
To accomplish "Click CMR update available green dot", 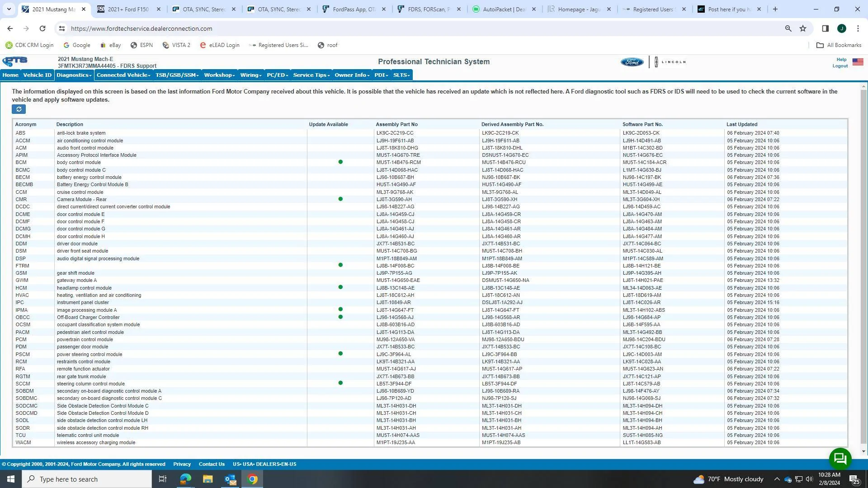I will click(340, 199).
